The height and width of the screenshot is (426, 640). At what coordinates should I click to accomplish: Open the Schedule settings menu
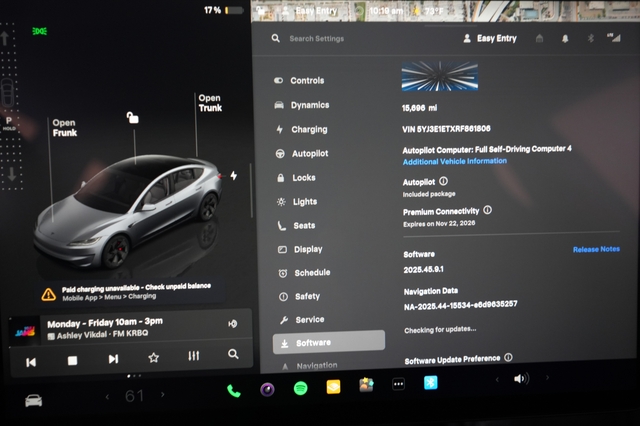pyautogui.click(x=304, y=273)
